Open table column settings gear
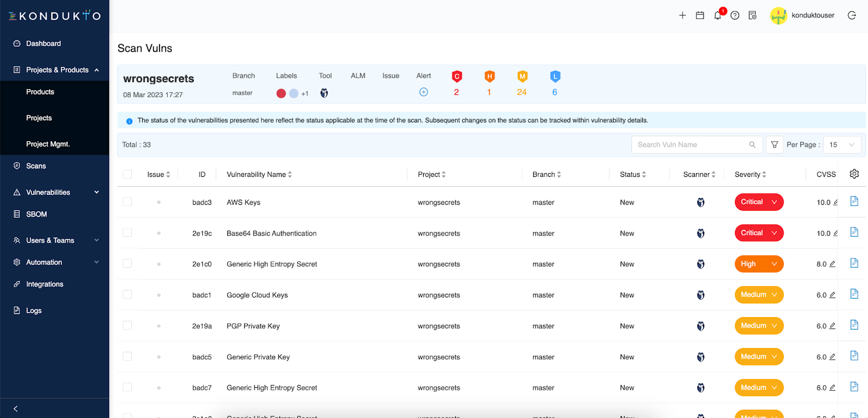868x418 pixels. [x=854, y=174]
